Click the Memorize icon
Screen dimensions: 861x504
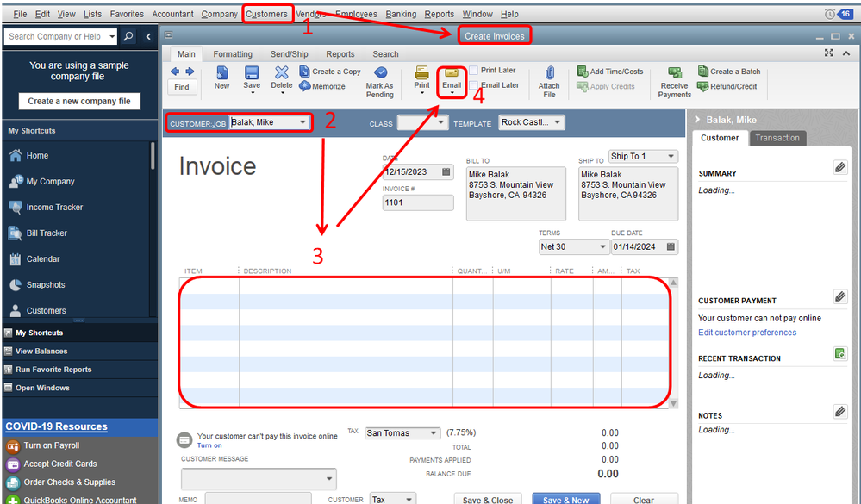pyautogui.click(x=305, y=86)
